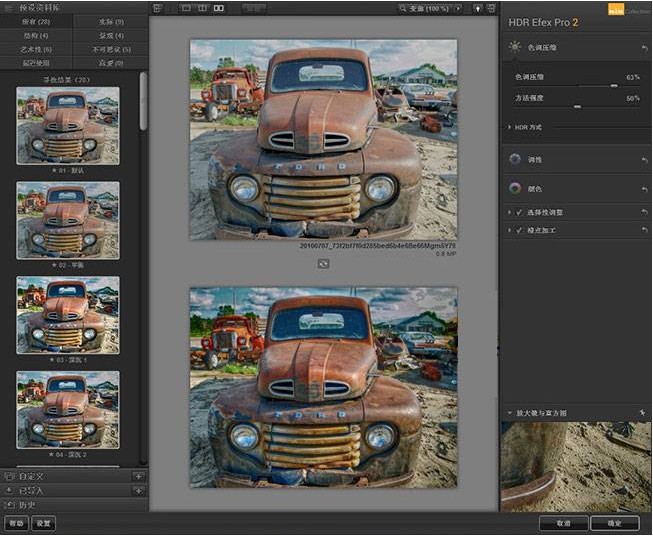
Task: Select side-by-side preview view icon
Action: pyautogui.click(x=219, y=8)
